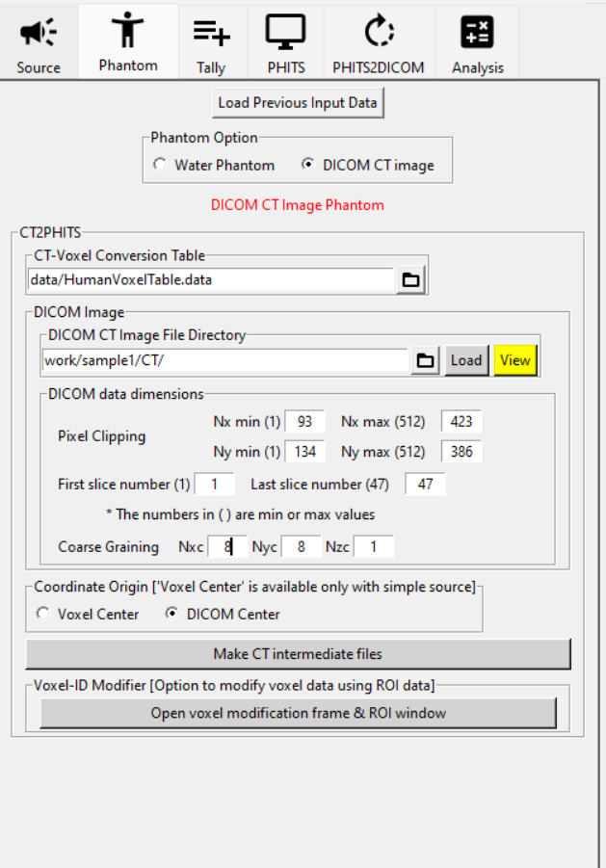
Task: Select Water Phantom radio option
Action: 160,165
